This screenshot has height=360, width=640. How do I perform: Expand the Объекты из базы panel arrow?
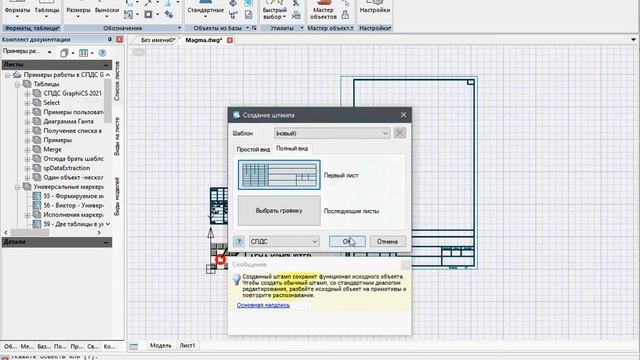pyautogui.click(x=247, y=28)
